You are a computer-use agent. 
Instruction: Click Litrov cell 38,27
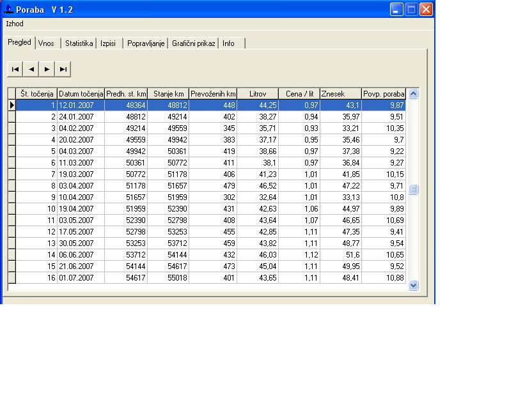pos(258,117)
